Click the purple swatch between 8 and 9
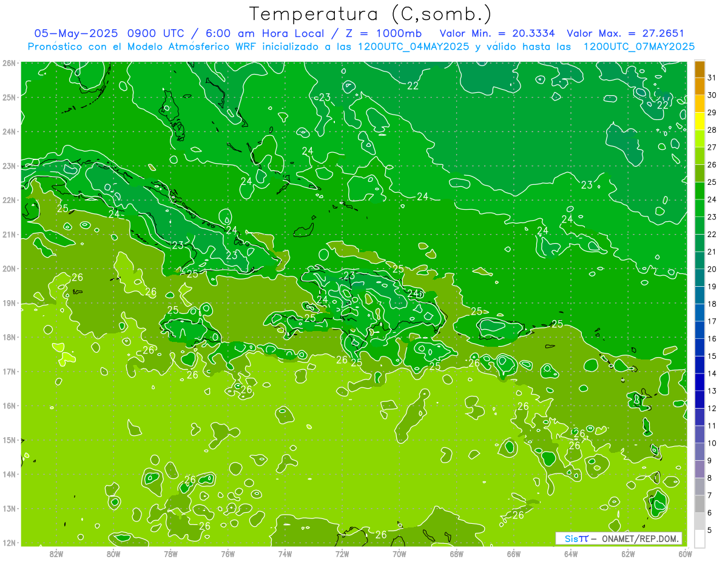 click(699, 469)
